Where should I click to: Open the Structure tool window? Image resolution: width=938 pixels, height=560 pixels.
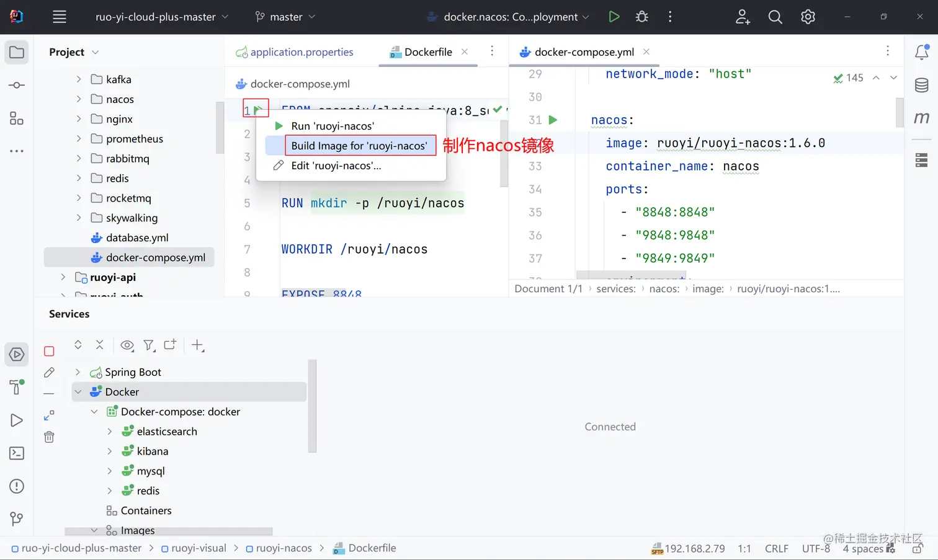click(17, 118)
